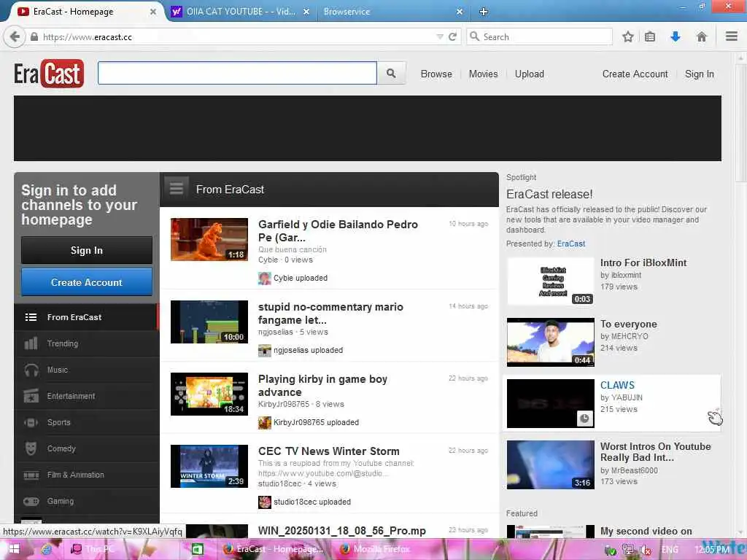Image resolution: width=747 pixels, height=560 pixels.
Task: Click the Gaming controller icon
Action: point(31,501)
